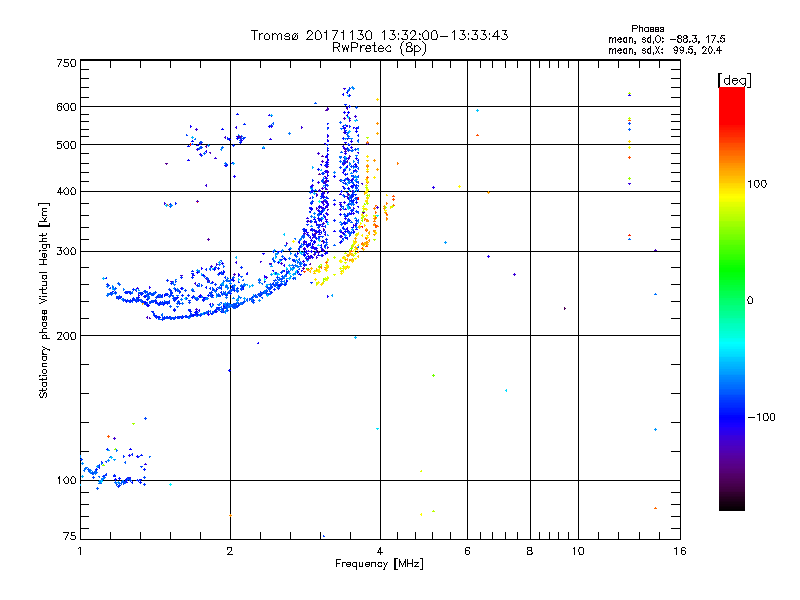800x600 pixels.
Task: Click the x-axis tick label '10'
Action: pos(578,551)
